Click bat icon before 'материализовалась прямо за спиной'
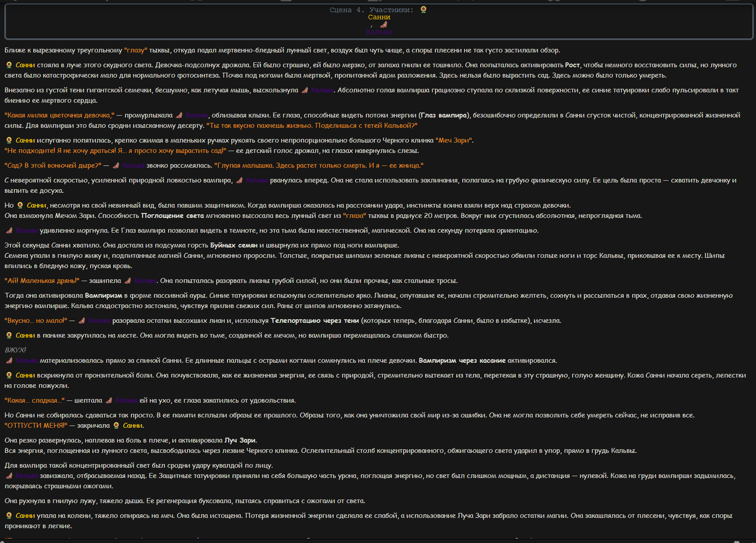 point(9,361)
